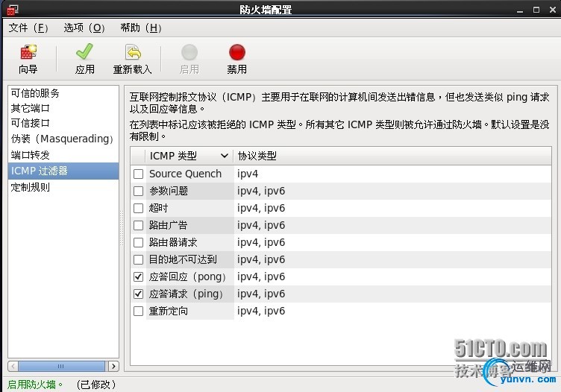
Task: Click the 参数问题 row label
Action: 169,191
